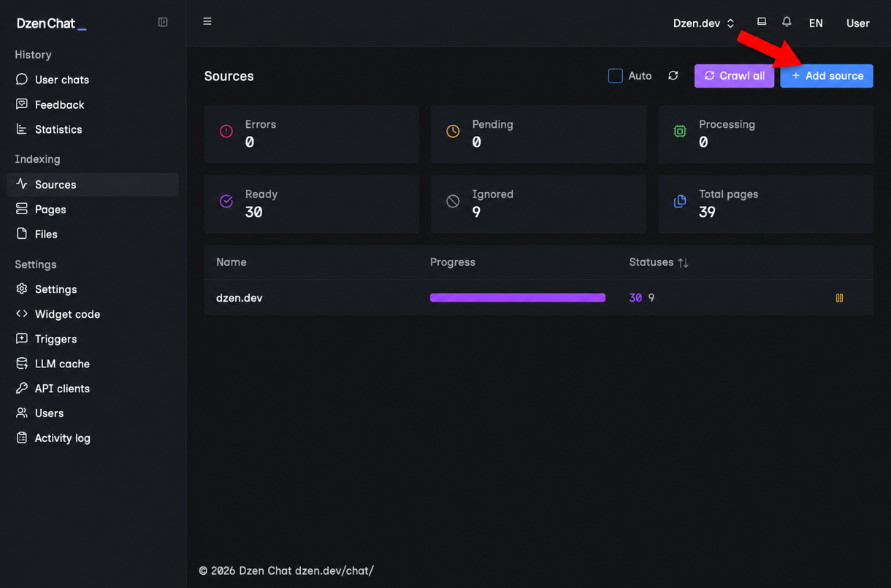Click the gray 9 status count
Screen dimensions: 891x588
point(651,298)
